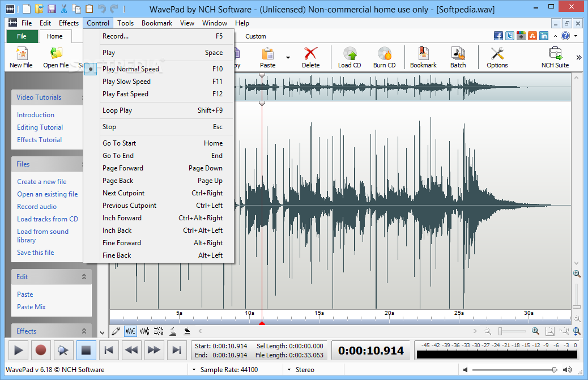Click the Batch converter icon
Viewport: 588px width, 380px height.
pyautogui.click(x=458, y=57)
